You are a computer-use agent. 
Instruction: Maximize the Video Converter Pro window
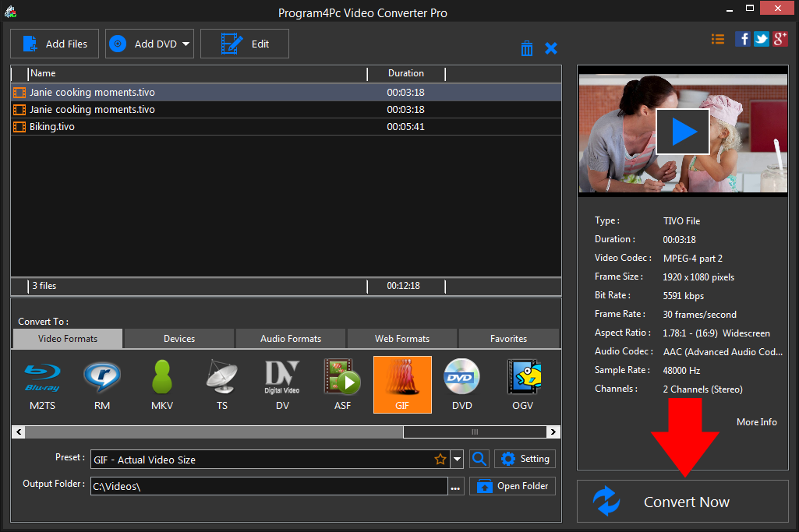click(x=750, y=8)
